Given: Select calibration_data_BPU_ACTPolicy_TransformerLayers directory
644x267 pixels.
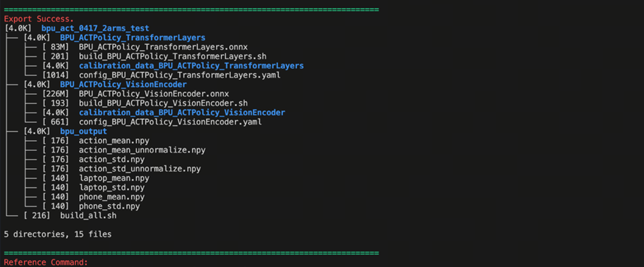Looking at the screenshot, I should pyautogui.click(x=191, y=66).
